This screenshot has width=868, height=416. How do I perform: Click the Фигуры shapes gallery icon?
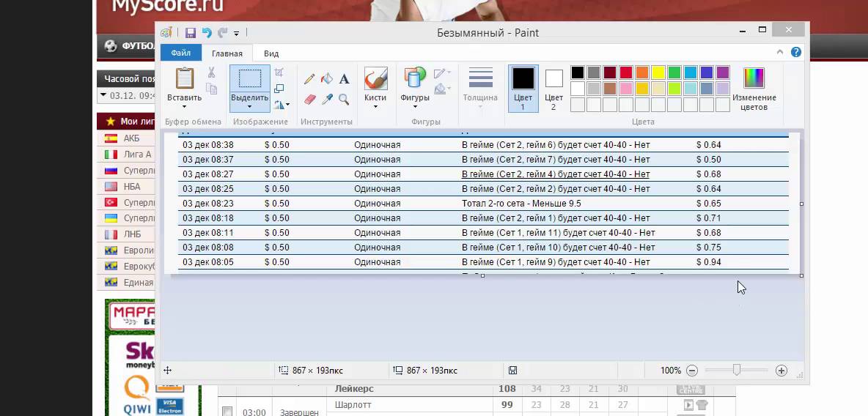[x=415, y=78]
